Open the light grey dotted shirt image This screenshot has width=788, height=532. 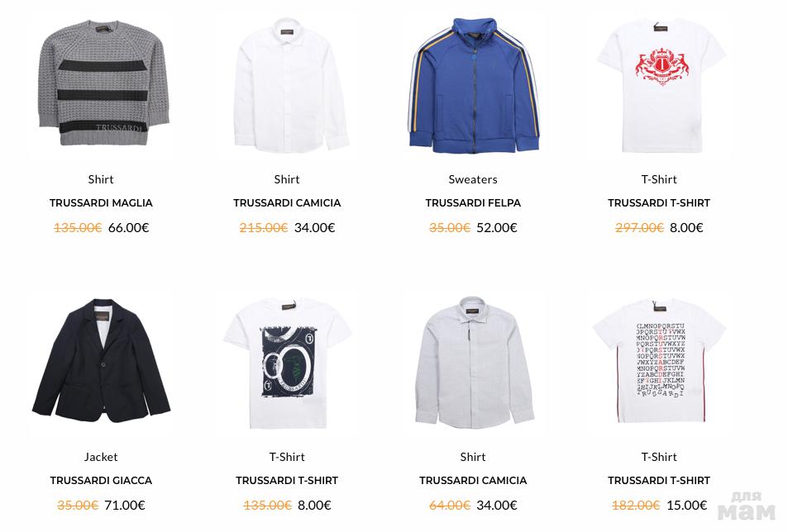click(474, 362)
